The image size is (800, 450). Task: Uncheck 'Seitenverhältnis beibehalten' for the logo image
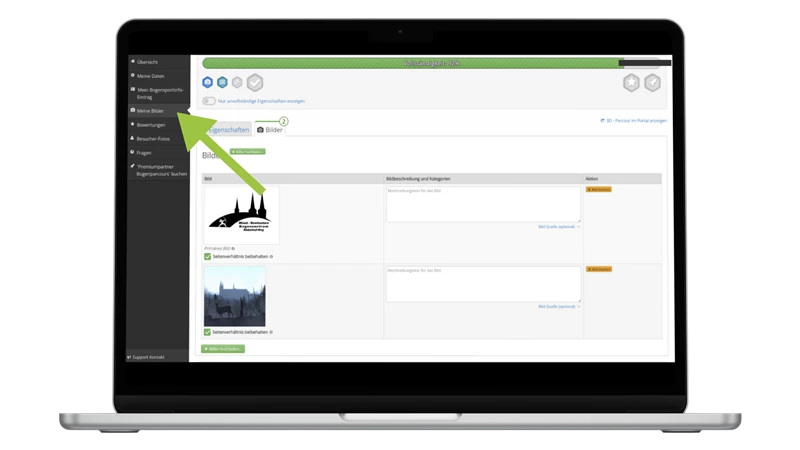click(207, 256)
